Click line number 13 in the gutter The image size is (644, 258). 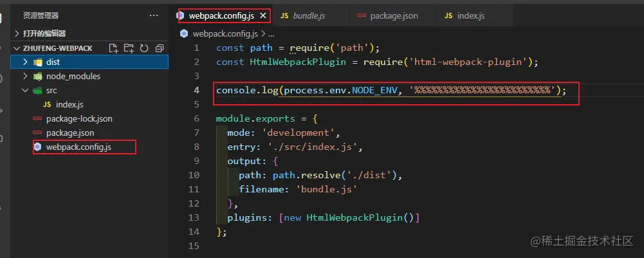pyautogui.click(x=194, y=217)
